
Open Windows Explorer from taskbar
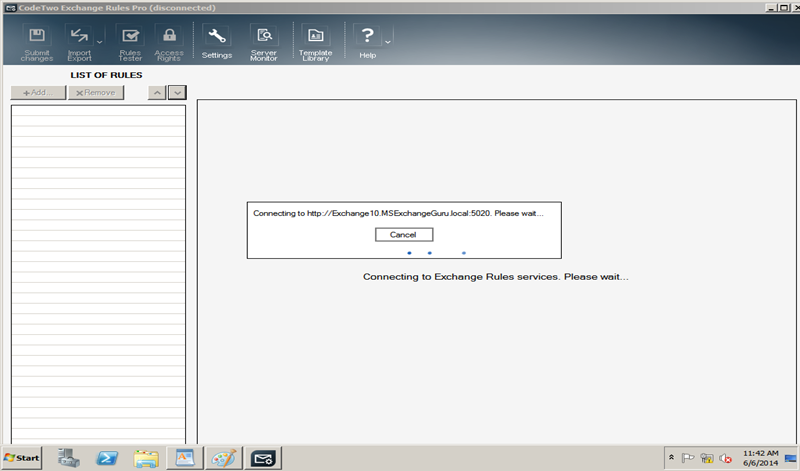pos(146,458)
